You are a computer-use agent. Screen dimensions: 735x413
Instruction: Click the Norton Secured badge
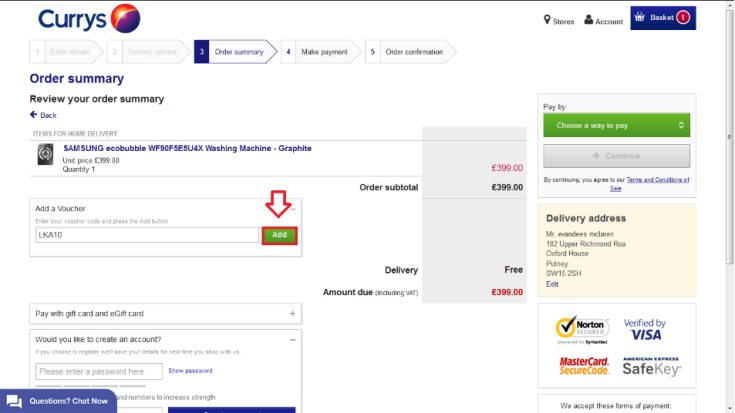click(x=583, y=330)
